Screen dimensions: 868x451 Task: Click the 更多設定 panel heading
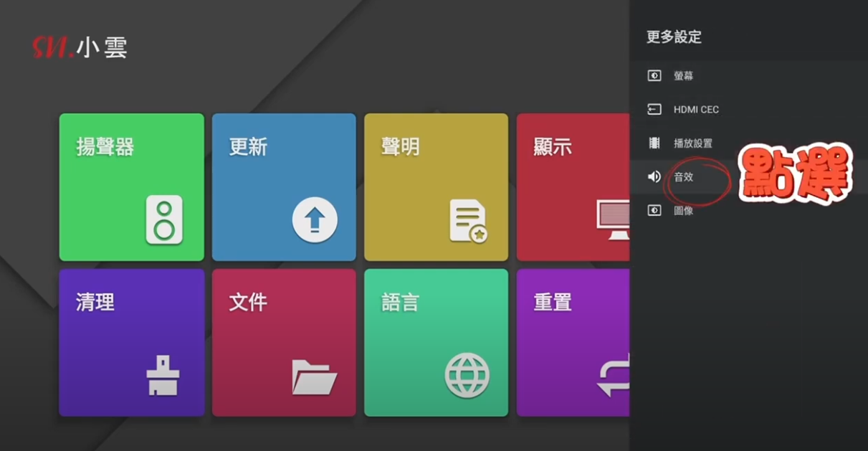tap(674, 37)
